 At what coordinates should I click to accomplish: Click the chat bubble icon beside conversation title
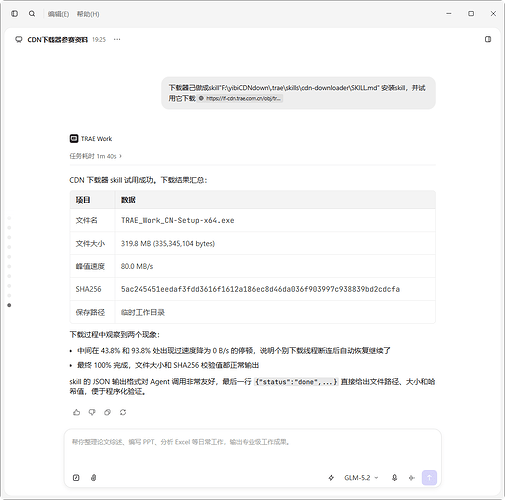pos(19,40)
